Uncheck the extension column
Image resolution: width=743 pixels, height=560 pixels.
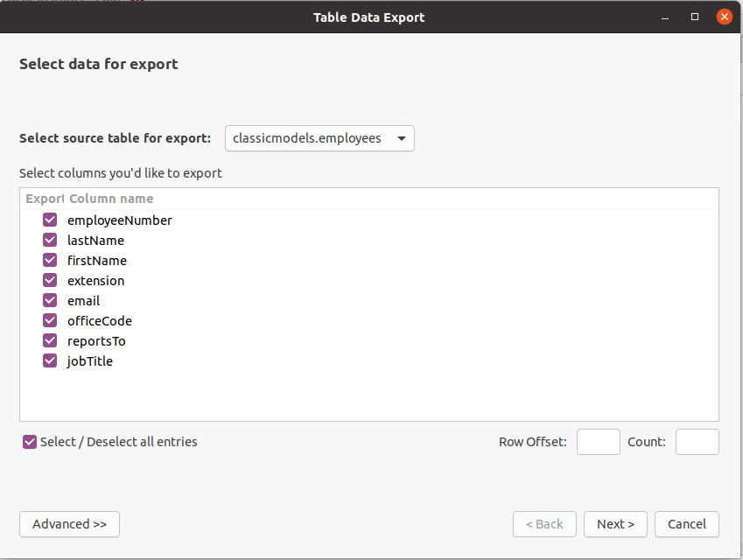click(50, 281)
